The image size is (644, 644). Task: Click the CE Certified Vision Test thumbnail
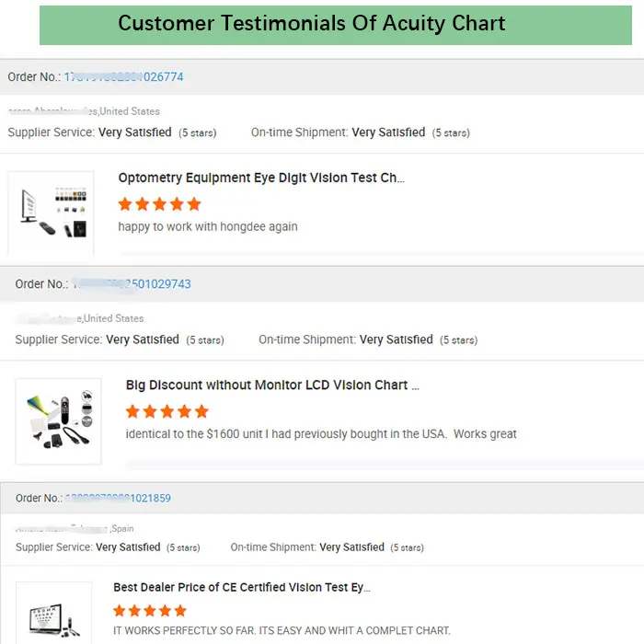(x=53, y=614)
